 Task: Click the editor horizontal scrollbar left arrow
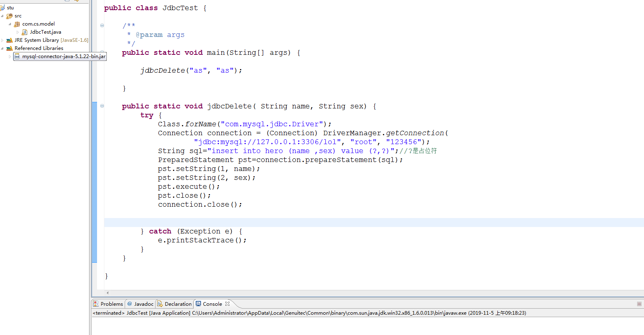pos(108,293)
